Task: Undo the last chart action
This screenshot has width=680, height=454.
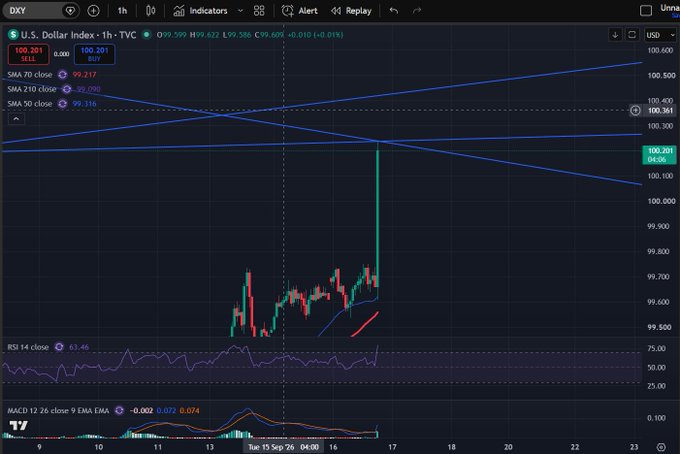Action: coord(394,10)
